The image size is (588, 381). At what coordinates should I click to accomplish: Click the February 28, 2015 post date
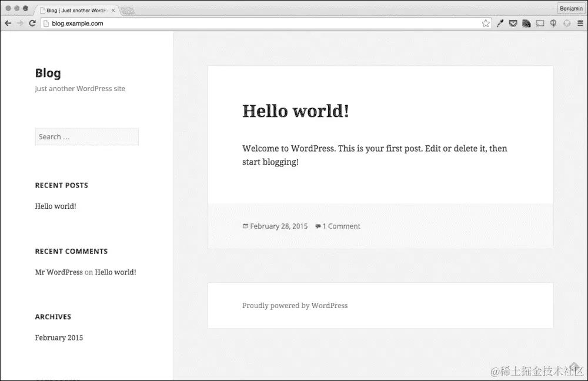[279, 226]
